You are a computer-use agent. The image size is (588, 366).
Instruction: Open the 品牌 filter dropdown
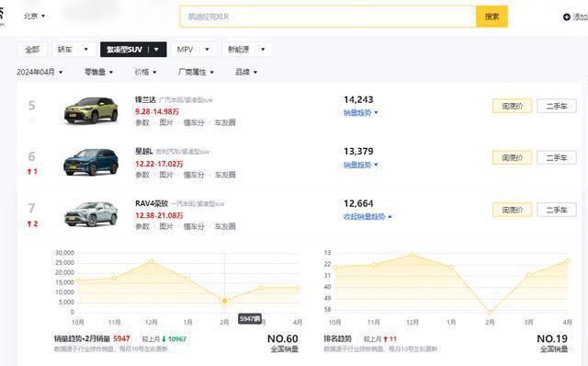tap(246, 72)
